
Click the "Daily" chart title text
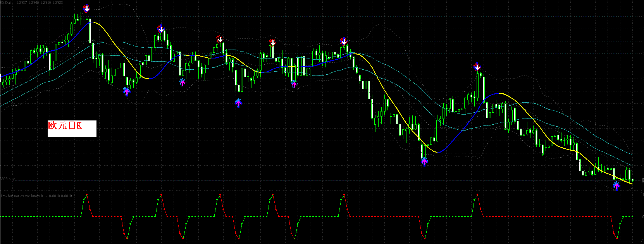[7, 3]
